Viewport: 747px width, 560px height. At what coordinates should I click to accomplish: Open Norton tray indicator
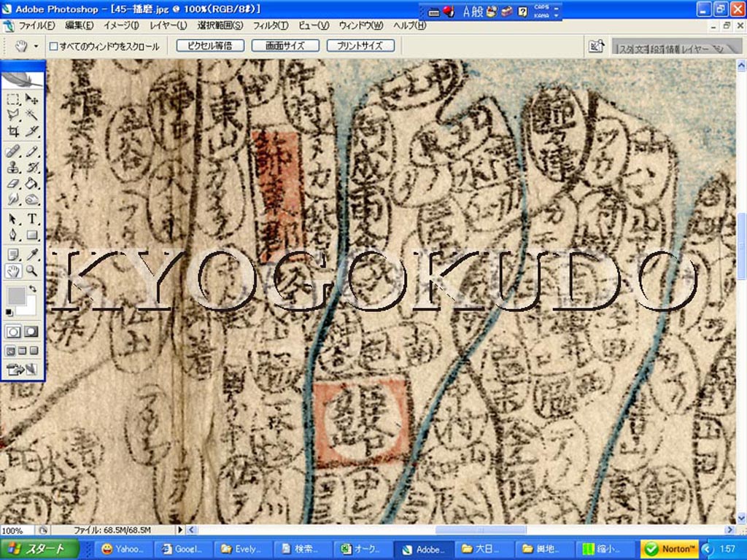tap(670, 549)
